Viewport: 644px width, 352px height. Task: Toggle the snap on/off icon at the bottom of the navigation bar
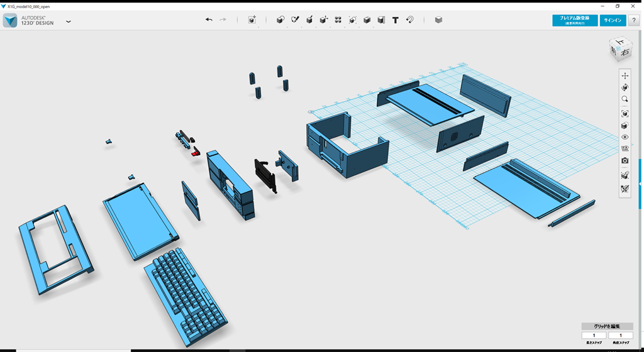pyautogui.click(x=625, y=189)
